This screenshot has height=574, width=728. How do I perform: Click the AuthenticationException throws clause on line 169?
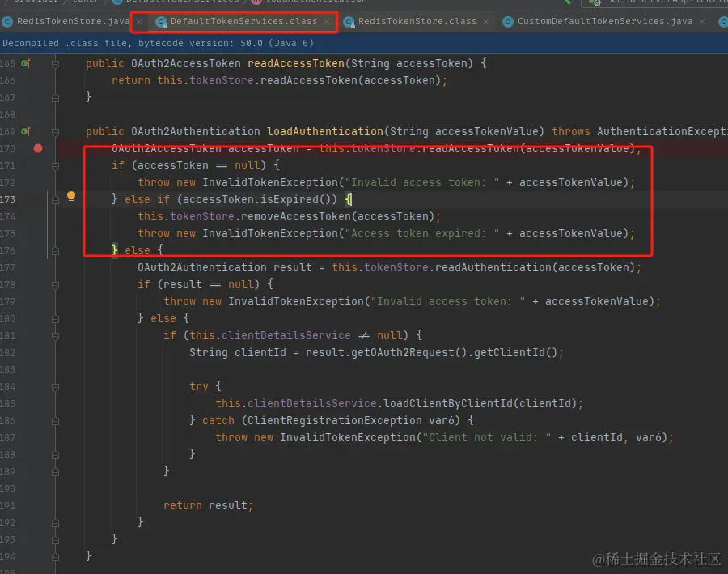(x=662, y=131)
